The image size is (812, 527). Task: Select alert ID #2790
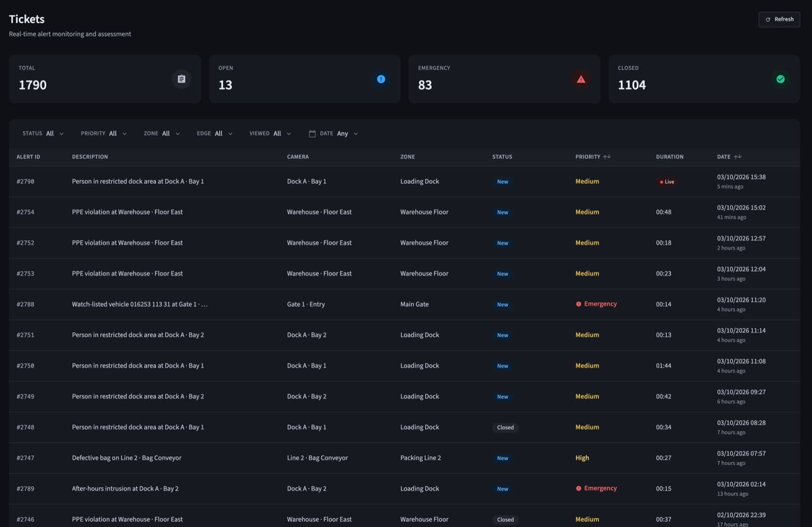click(25, 181)
